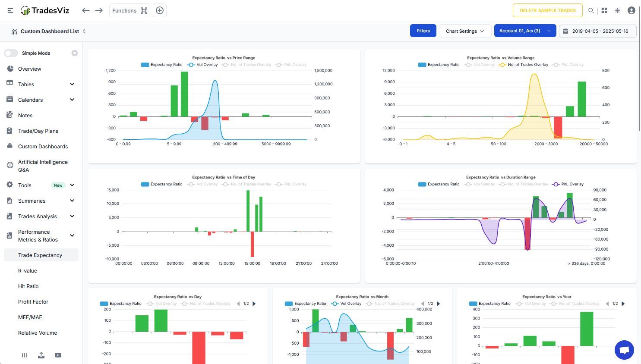Click the sliders settings icon at sidebar bottom

pyautogui.click(x=25, y=355)
